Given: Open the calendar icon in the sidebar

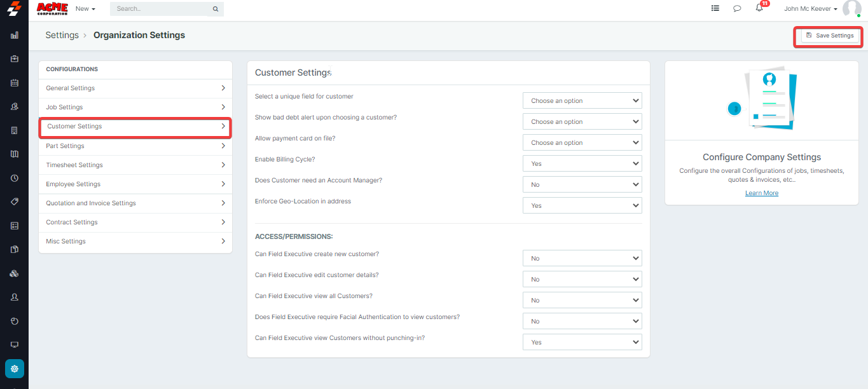Looking at the screenshot, I should 14,83.
